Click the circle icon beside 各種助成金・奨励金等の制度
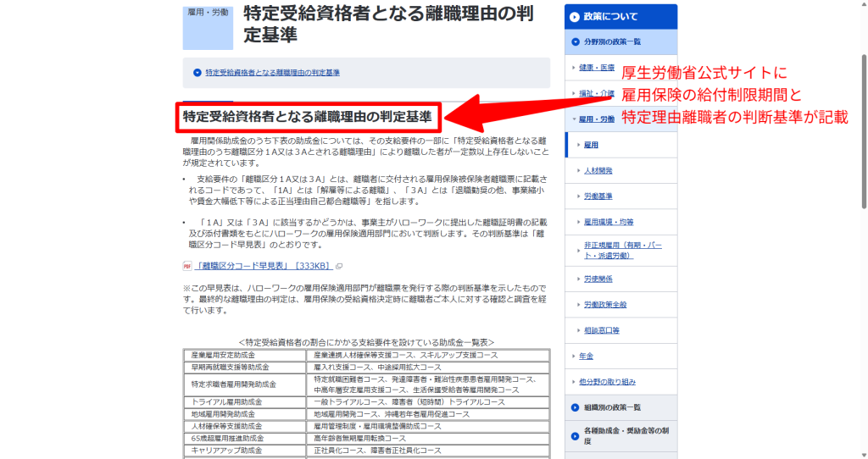Screen dimensions: 868x459 pyautogui.click(x=576, y=436)
